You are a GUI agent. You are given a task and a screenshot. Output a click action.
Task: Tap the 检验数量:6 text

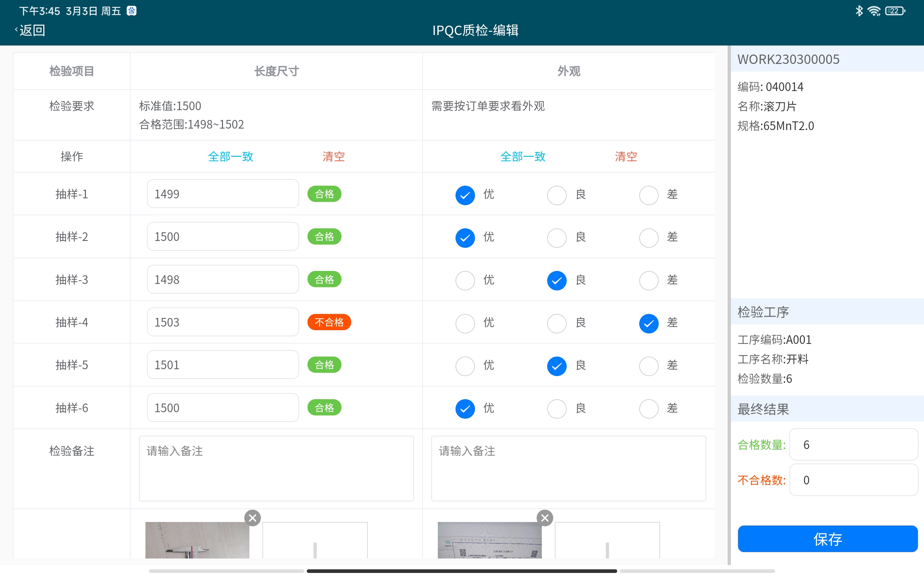765,379
